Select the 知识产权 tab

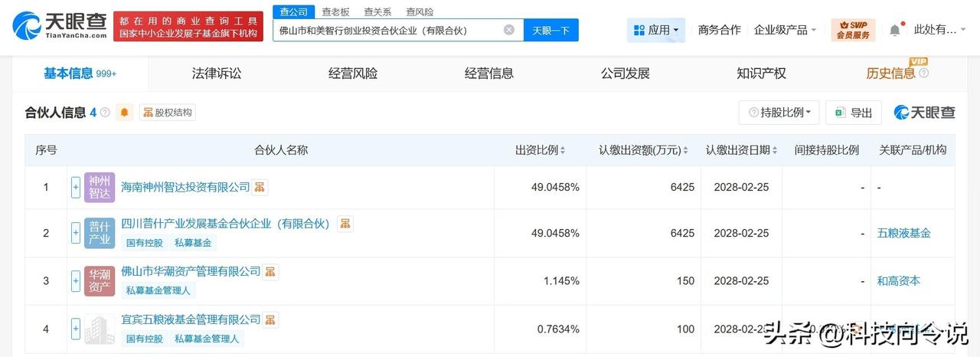tap(762, 74)
